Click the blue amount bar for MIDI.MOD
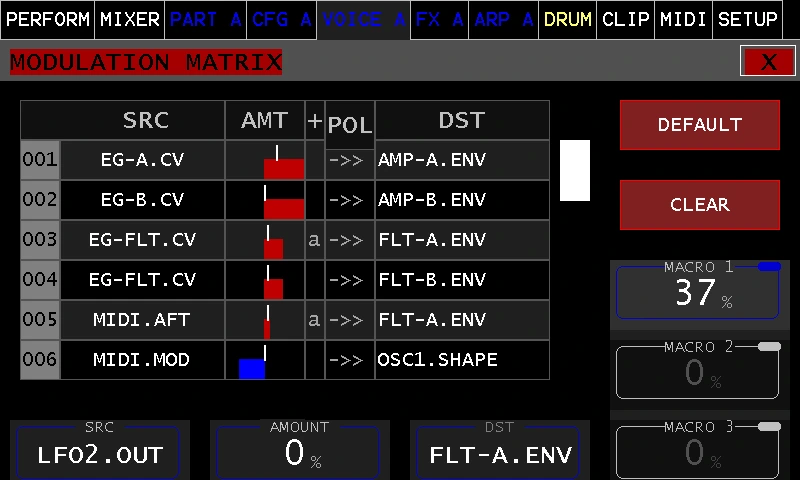Screen dimensions: 800x480 252,368
